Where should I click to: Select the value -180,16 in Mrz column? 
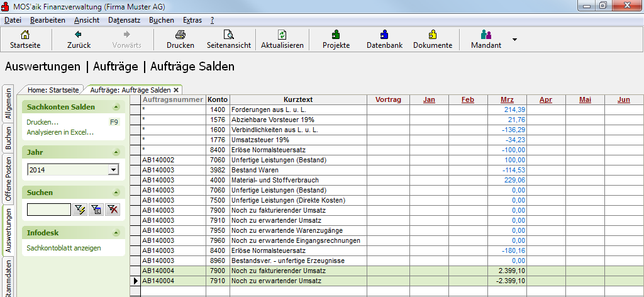click(508, 250)
